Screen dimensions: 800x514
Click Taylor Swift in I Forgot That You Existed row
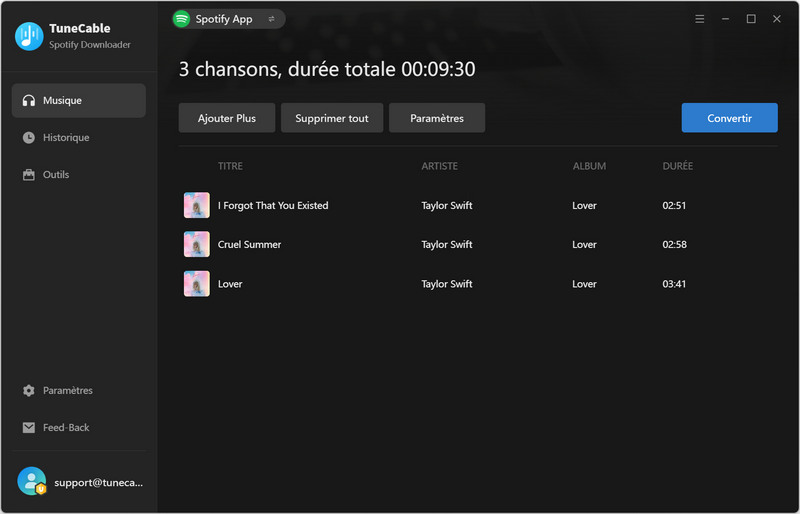pyautogui.click(x=447, y=205)
